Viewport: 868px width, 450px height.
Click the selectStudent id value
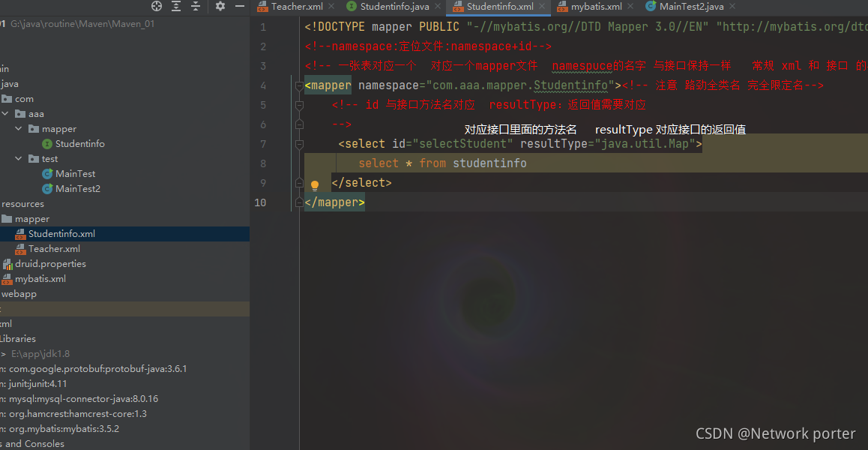pyautogui.click(x=463, y=143)
